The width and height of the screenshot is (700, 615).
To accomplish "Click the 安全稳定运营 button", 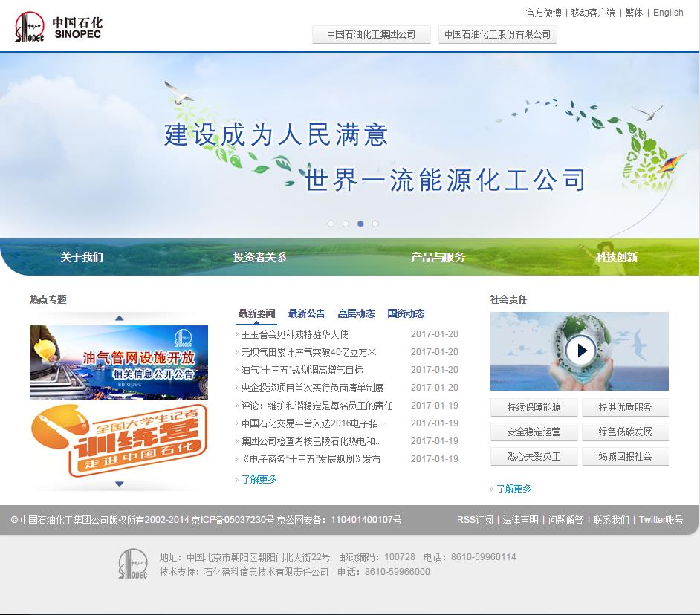I will click(x=534, y=432).
